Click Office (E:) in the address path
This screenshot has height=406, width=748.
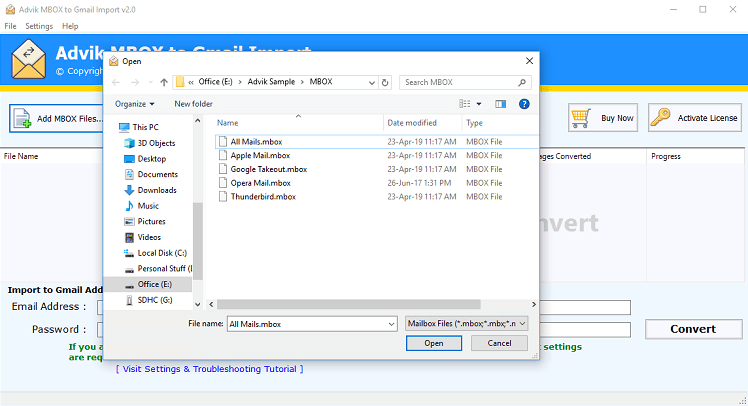[215, 82]
